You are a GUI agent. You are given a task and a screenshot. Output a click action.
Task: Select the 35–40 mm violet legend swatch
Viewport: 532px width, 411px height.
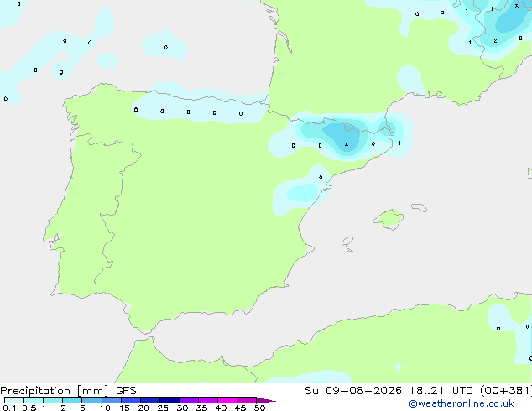(208, 400)
